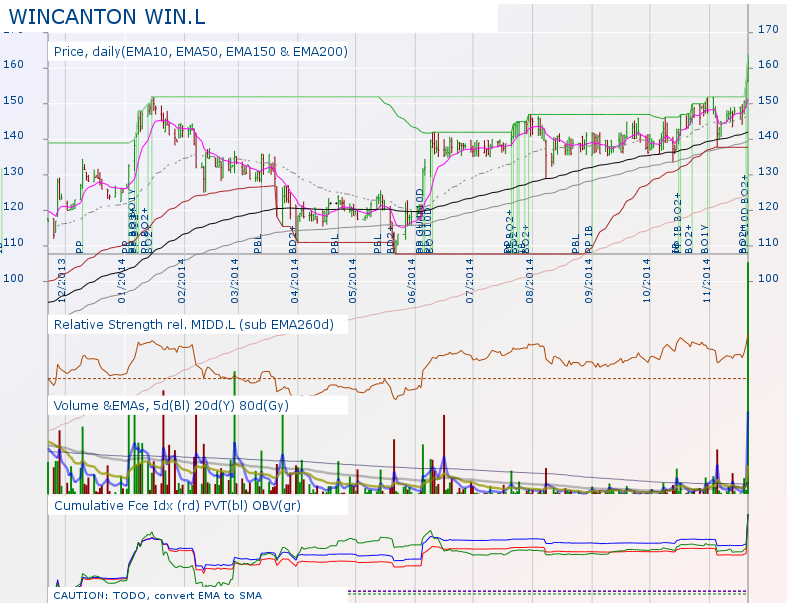Click the 'Cumulative Fce Idx (rd) PVT(bl) OBV(gr)' heading
Image resolution: width=787 pixels, height=603 pixels.
coord(177,506)
